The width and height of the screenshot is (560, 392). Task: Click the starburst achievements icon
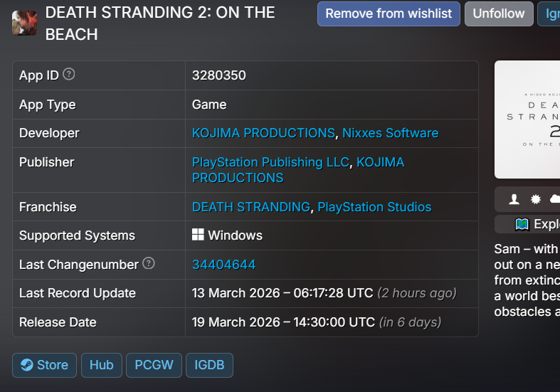535,200
